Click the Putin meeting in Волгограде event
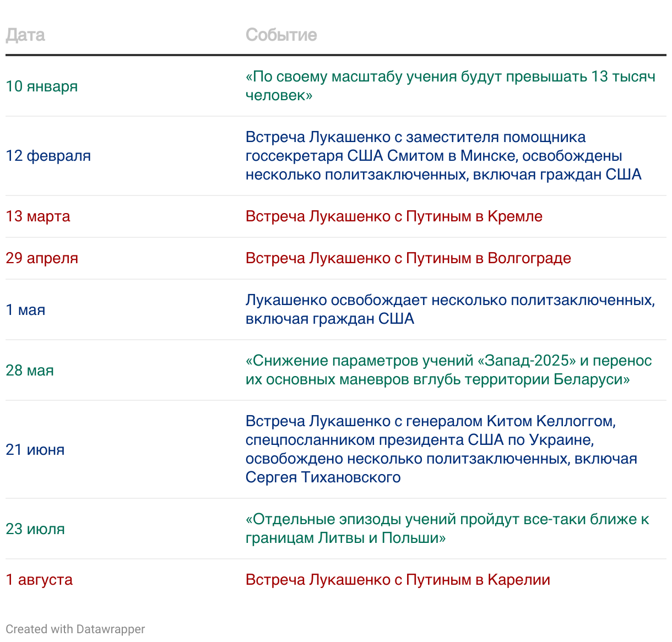This screenshot has height=642, width=672. pyautogui.click(x=408, y=258)
